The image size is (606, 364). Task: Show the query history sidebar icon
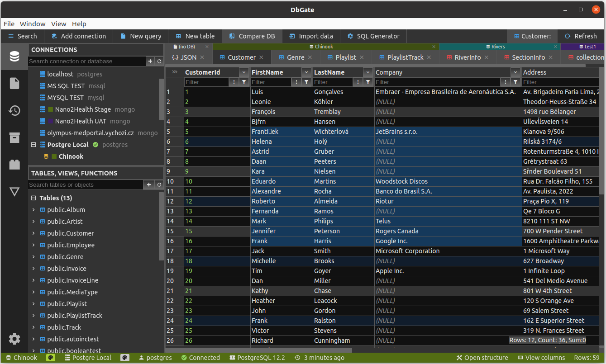(14, 110)
